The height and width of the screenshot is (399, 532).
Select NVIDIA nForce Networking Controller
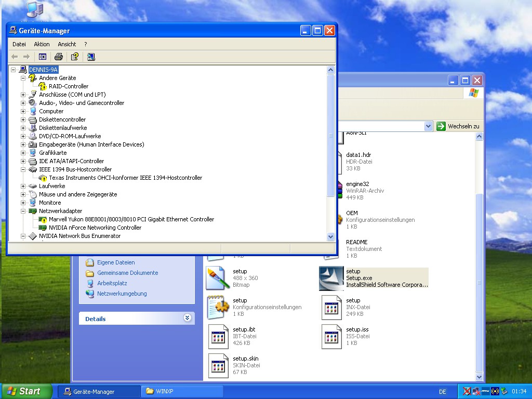pyautogui.click(x=95, y=228)
